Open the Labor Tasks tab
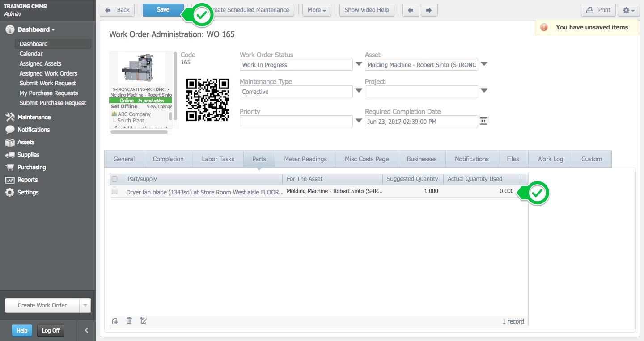This screenshot has height=341, width=644. click(218, 159)
